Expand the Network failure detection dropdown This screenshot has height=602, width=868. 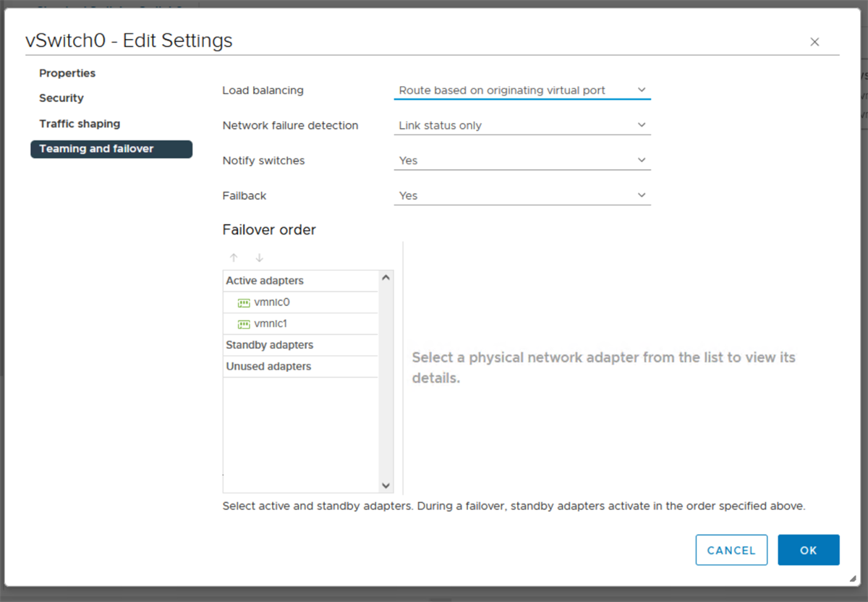click(522, 125)
